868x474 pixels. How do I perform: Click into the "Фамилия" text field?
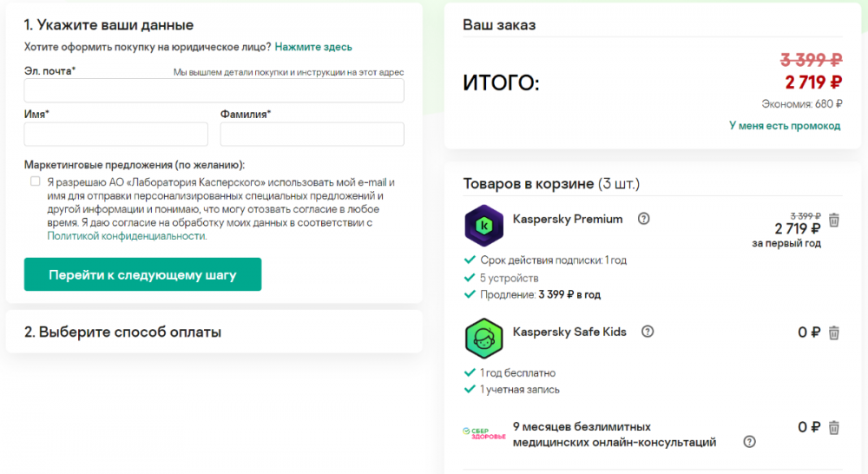click(312, 134)
